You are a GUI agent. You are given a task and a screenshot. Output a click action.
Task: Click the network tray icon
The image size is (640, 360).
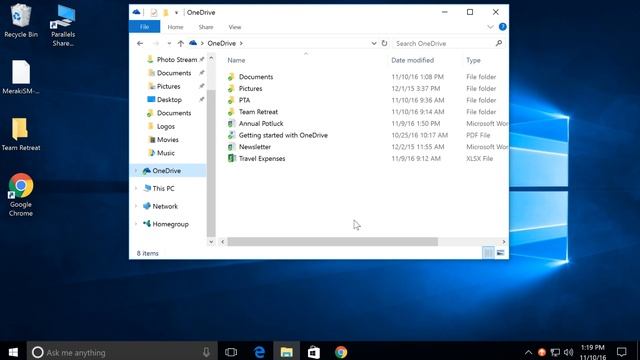[x=555, y=352]
